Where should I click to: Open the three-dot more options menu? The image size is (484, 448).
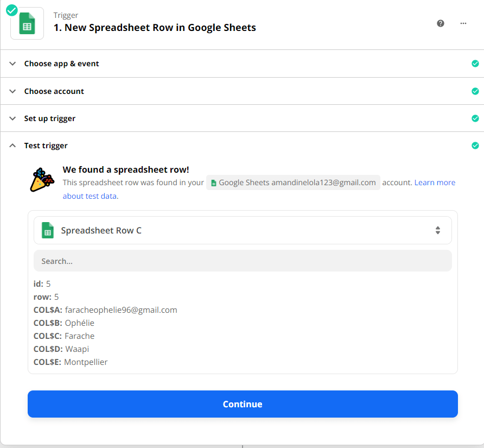[x=463, y=23]
